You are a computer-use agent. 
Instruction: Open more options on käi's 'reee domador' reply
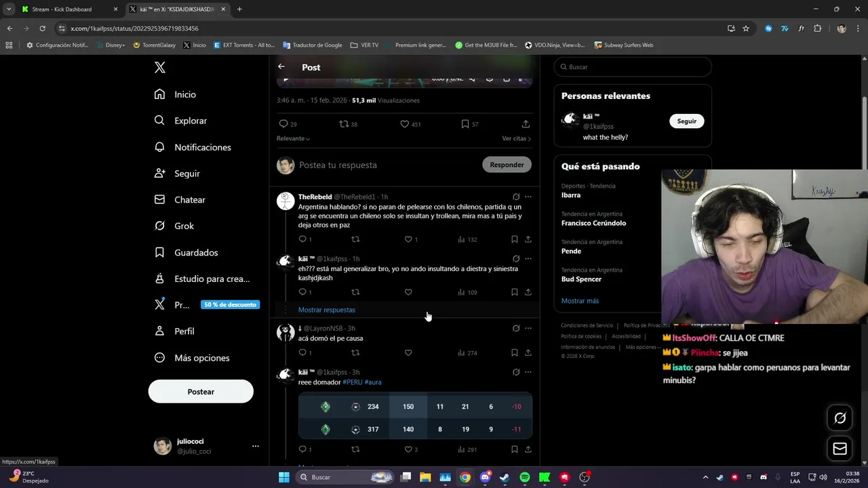point(528,372)
